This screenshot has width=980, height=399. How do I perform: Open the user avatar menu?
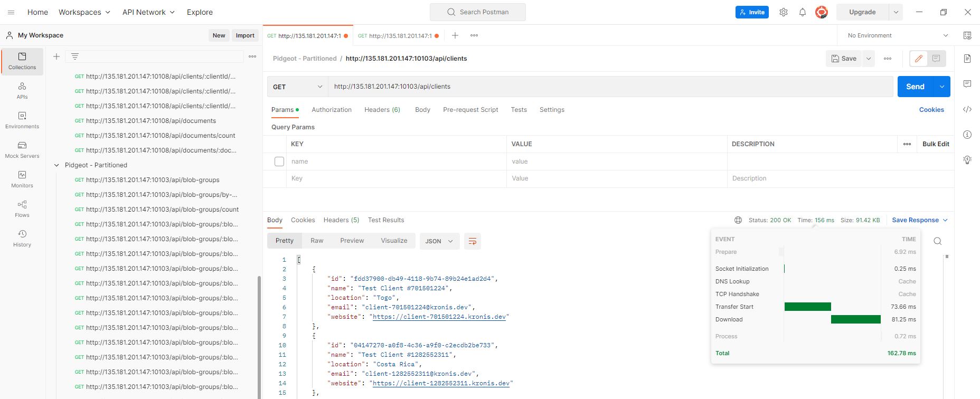[822, 12]
